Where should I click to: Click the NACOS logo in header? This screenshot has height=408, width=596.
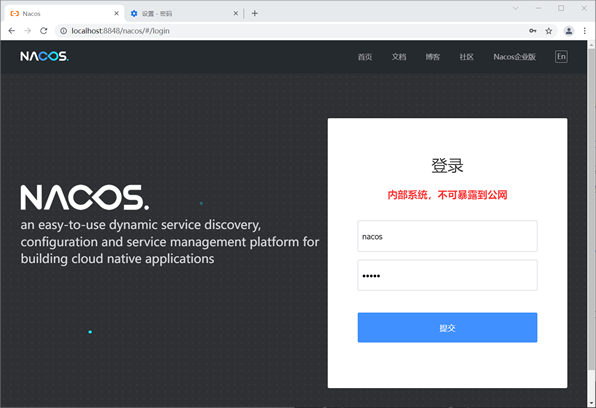tap(44, 56)
